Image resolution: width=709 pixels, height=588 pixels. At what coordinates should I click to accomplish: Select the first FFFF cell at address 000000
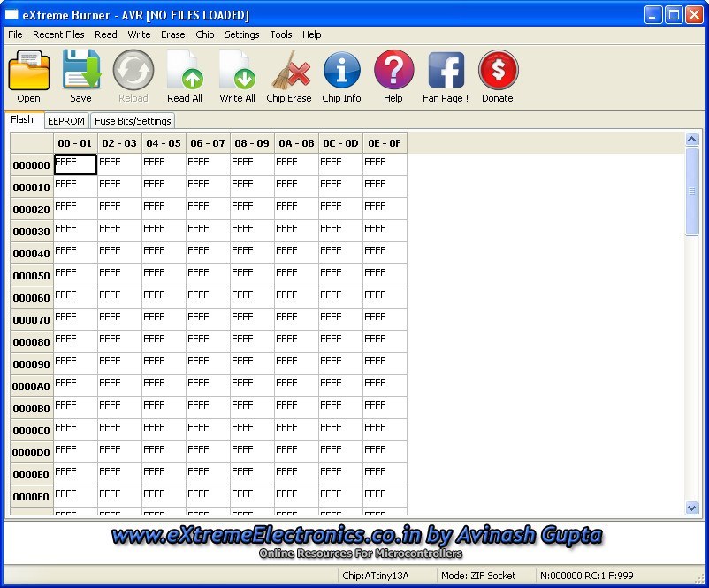[x=74, y=164]
